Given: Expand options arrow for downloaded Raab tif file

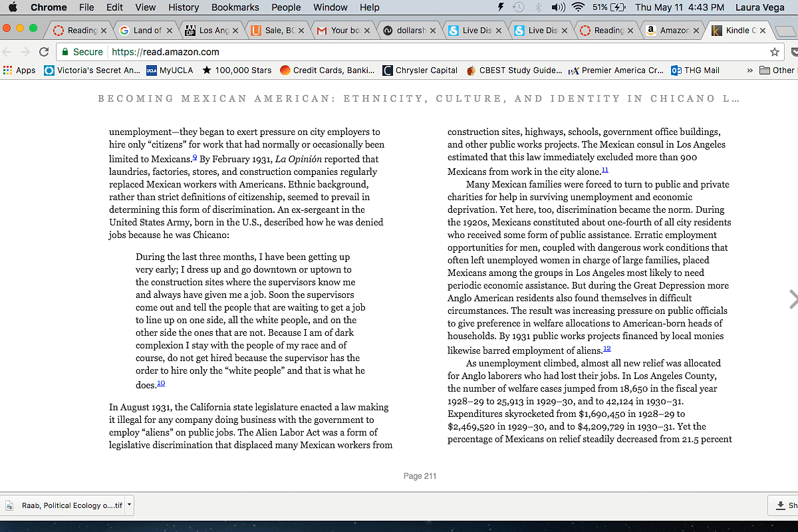Looking at the screenshot, I should (x=129, y=505).
